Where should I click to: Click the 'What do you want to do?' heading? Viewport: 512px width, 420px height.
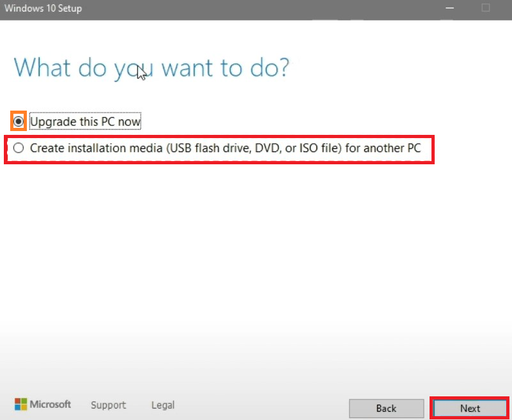click(x=151, y=68)
